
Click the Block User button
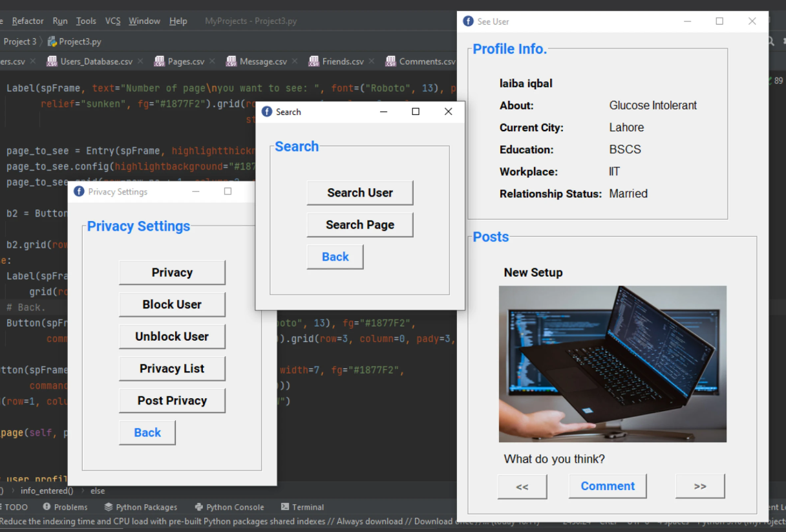[172, 304]
